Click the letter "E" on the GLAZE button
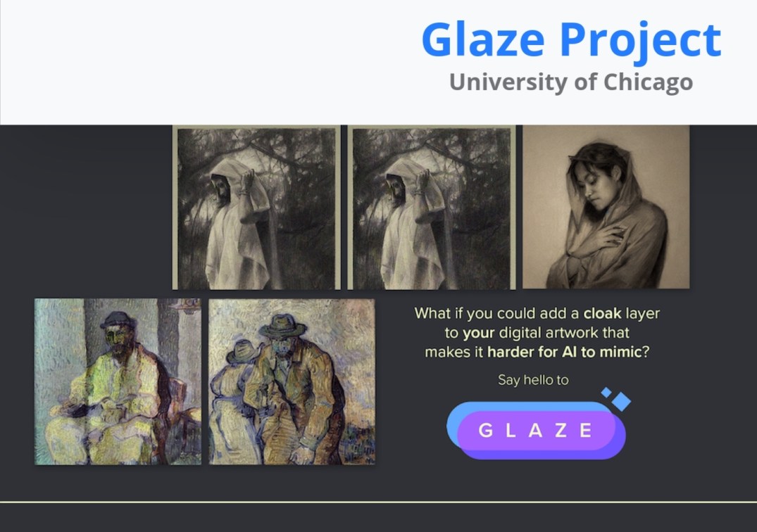The width and height of the screenshot is (757, 532). pos(585,431)
